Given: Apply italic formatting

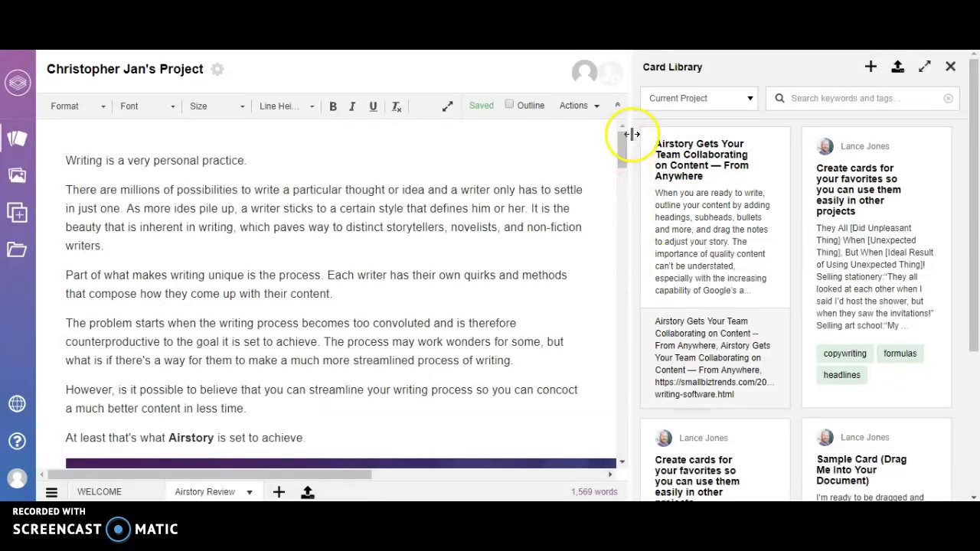Looking at the screenshot, I should (352, 106).
